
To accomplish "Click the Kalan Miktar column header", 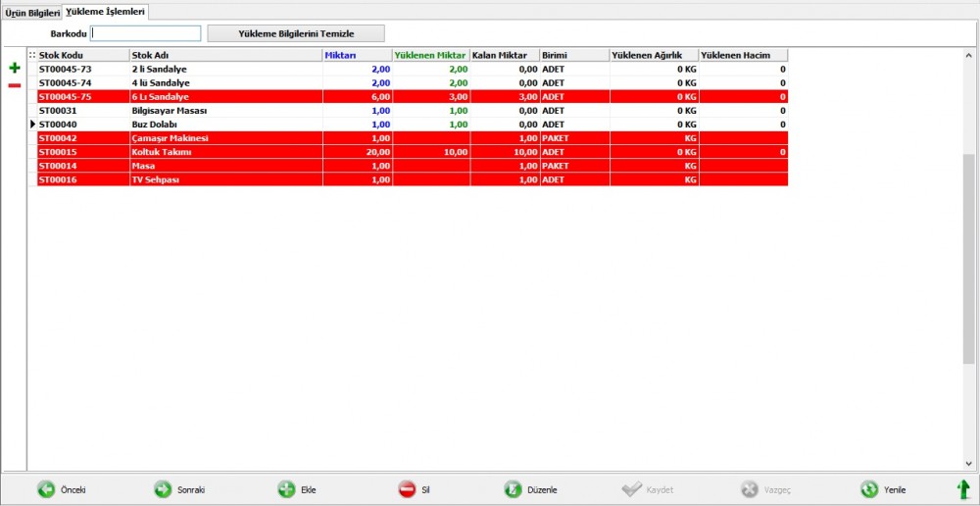I will [x=505, y=55].
